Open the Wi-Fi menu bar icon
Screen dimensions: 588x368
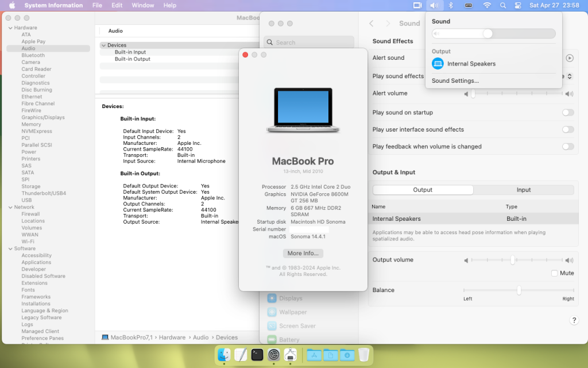click(487, 5)
